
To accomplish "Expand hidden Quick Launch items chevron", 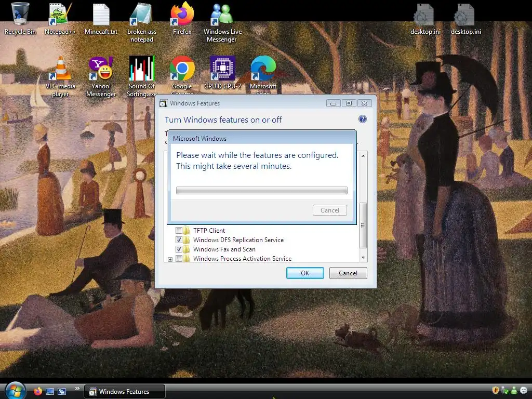I will (x=77, y=388).
